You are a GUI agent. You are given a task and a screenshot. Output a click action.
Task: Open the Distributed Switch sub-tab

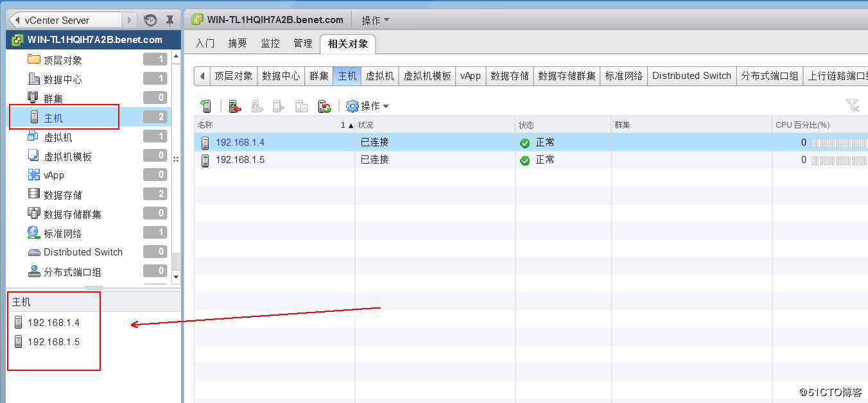[x=692, y=76]
